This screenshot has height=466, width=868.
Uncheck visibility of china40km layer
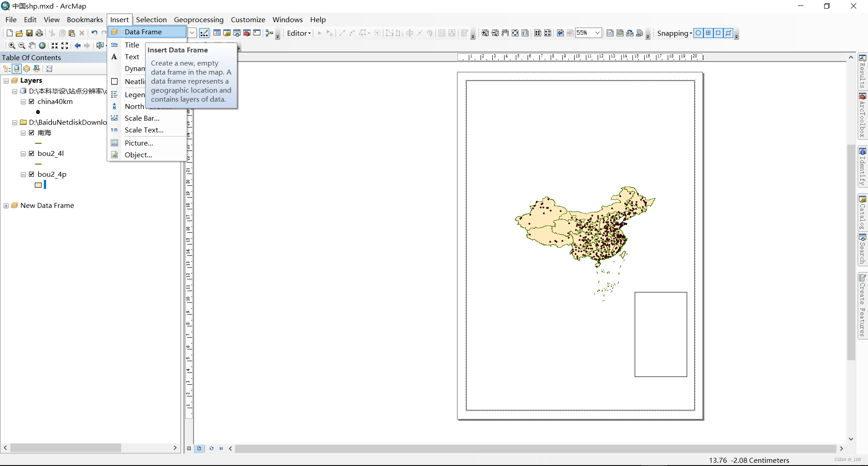(x=32, y=101)
